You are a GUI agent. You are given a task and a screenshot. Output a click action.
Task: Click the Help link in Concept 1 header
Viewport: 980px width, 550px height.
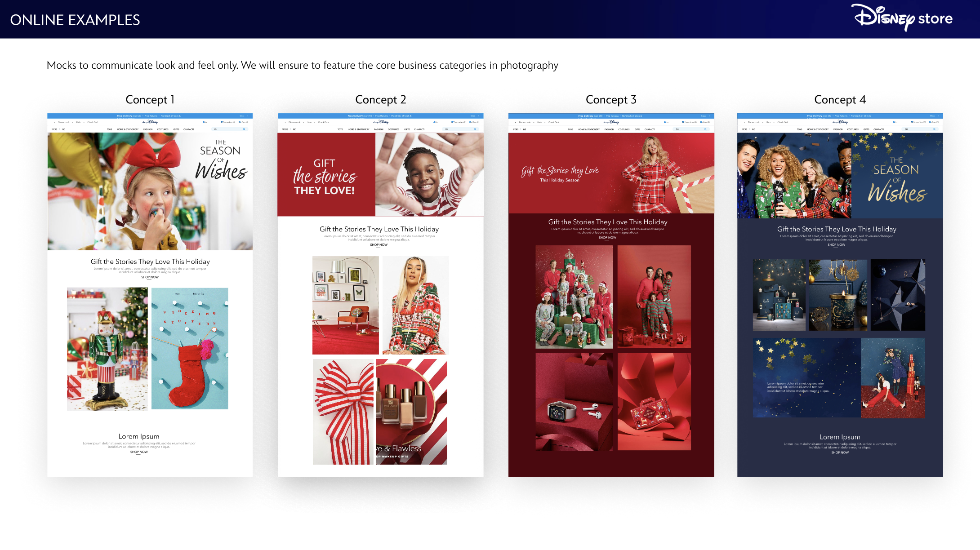[x=78, y=122]
